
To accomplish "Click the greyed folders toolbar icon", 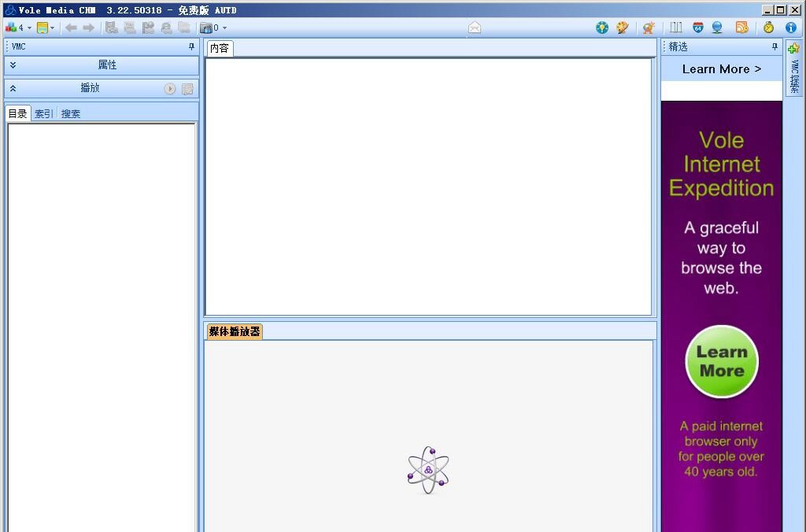I will click(x=184, y=28).
